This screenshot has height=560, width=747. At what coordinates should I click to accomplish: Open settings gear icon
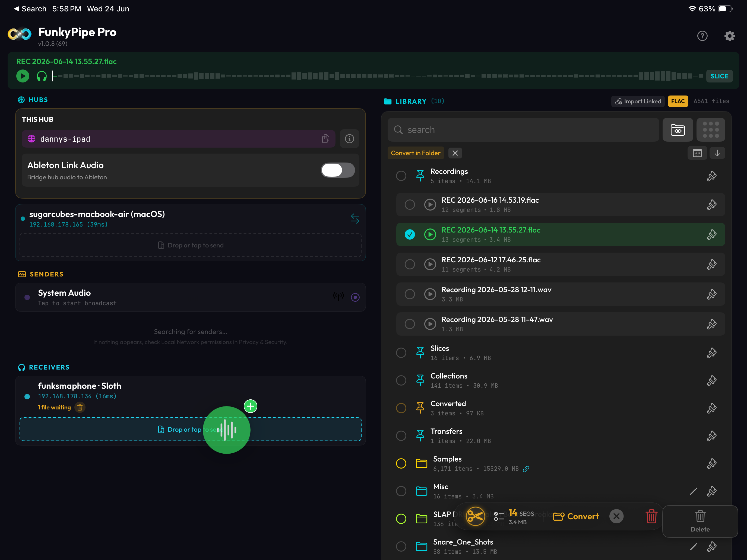[x=729, y=36]
